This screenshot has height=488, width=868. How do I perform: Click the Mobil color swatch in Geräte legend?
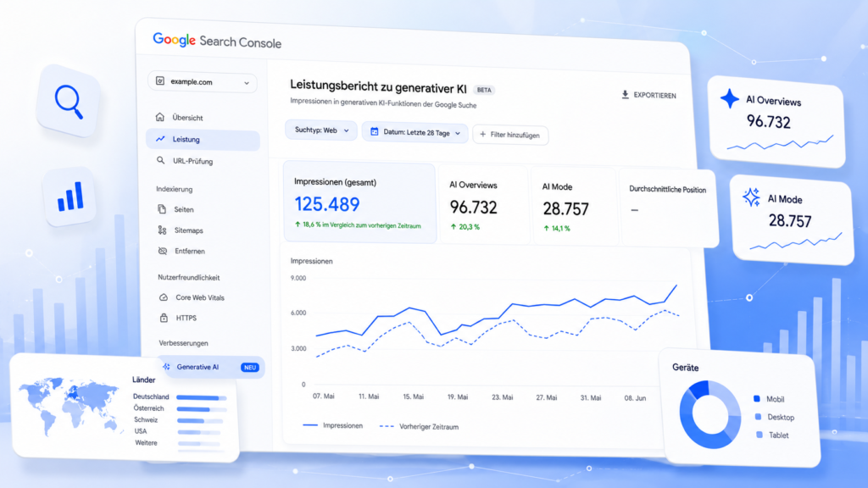coord(757,398)
